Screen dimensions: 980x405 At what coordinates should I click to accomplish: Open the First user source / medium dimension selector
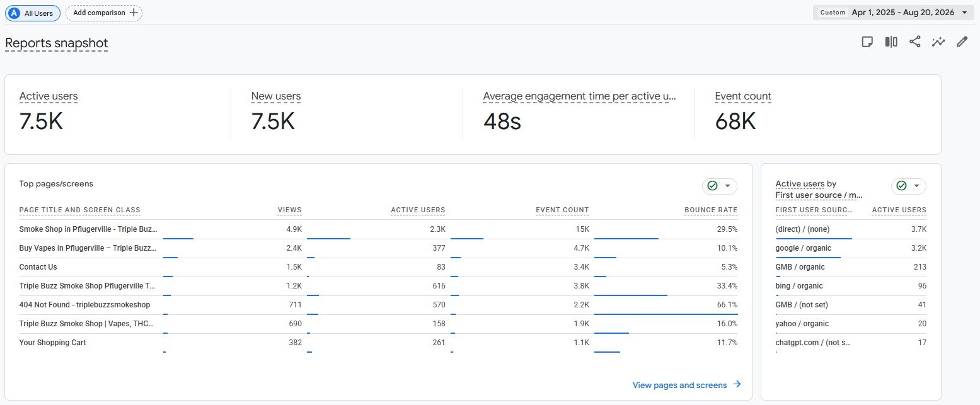[819, 195]
